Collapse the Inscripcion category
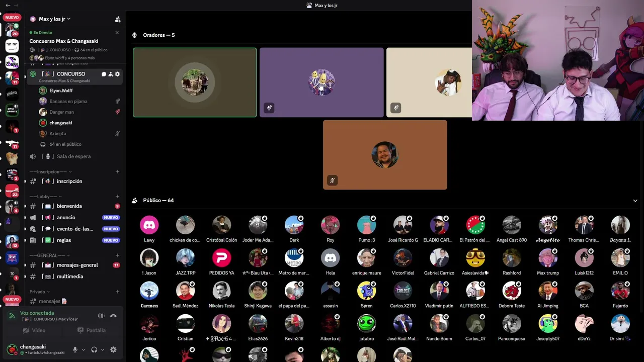 [50, 171]
